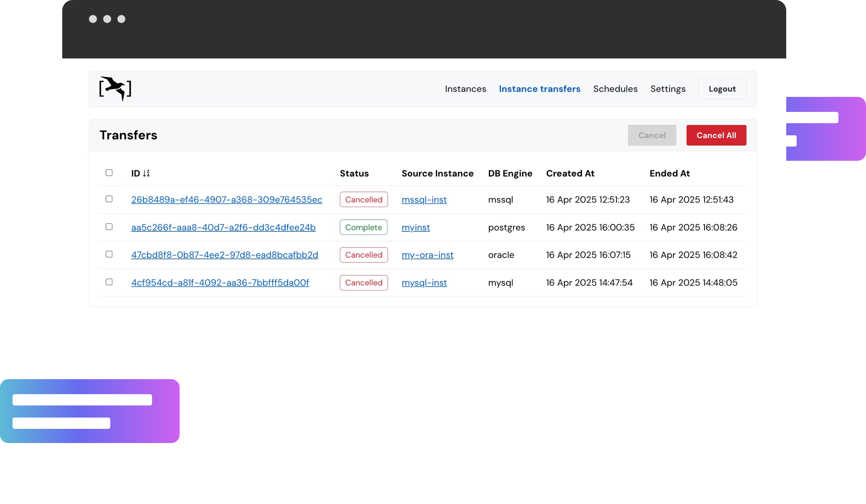Open the mysql-inst source instance link
This screenshot has width=866, height=504.
pyautogui.click(x=424, y=283)
